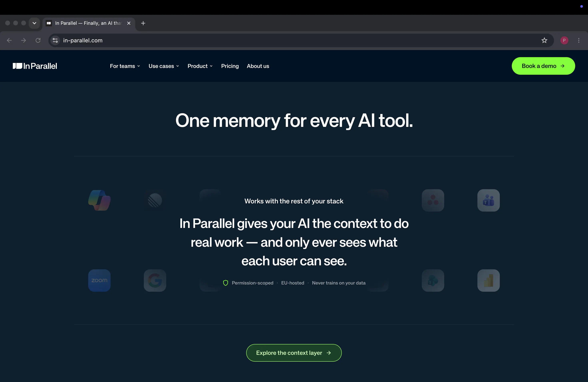Click the 'In Parallel gives your AI' heading

(294, 242)
